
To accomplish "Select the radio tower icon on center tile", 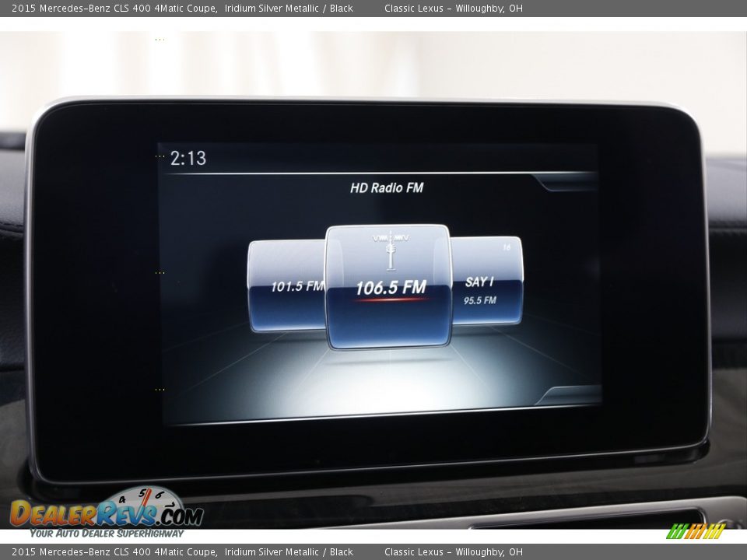I will tap(390, 249).
